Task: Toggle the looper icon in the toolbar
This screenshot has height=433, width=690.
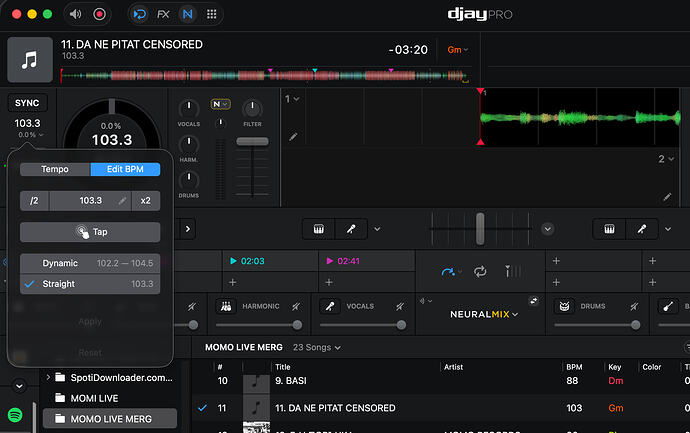Action: pyautogui.click(x=140, y=14)
